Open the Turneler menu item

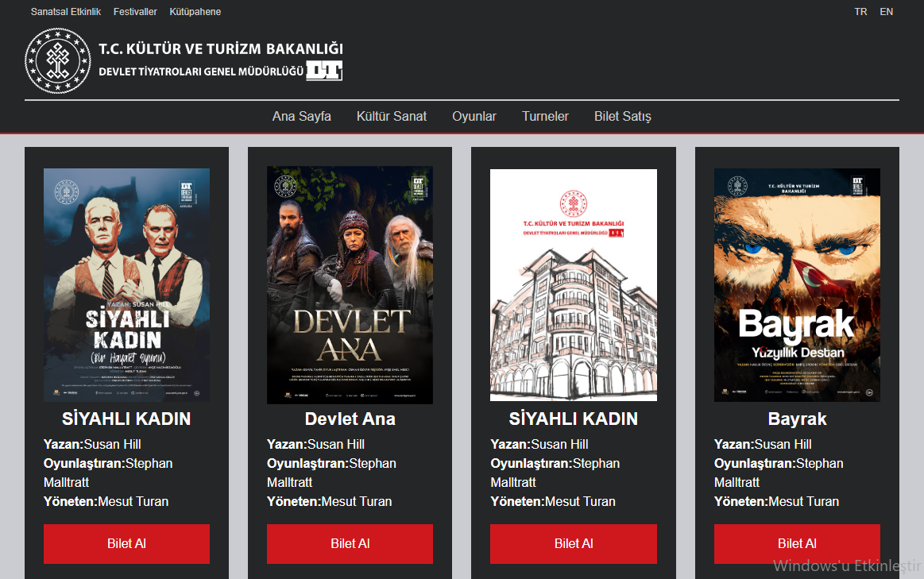pos(545,116)
